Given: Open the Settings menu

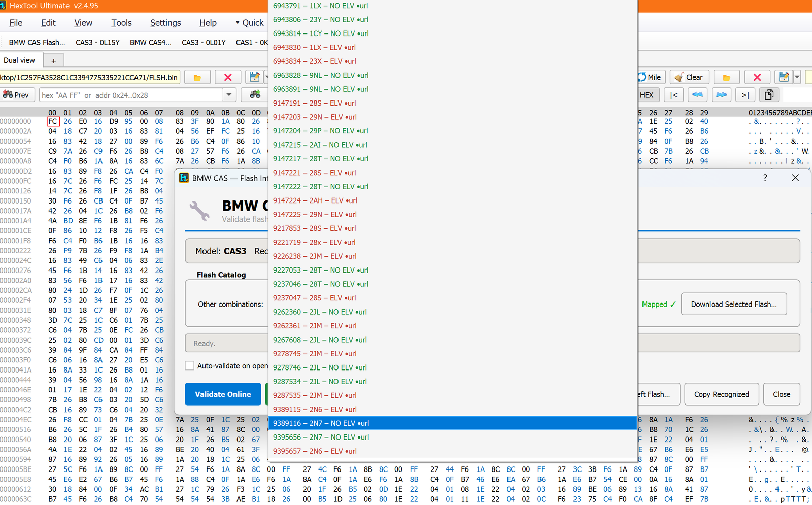Looking at the screenshot, I should pos(165,23).
